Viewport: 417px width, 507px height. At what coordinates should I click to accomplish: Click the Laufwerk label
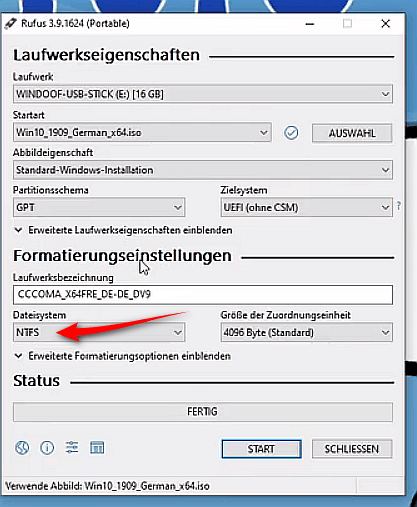tap(33, 77)
